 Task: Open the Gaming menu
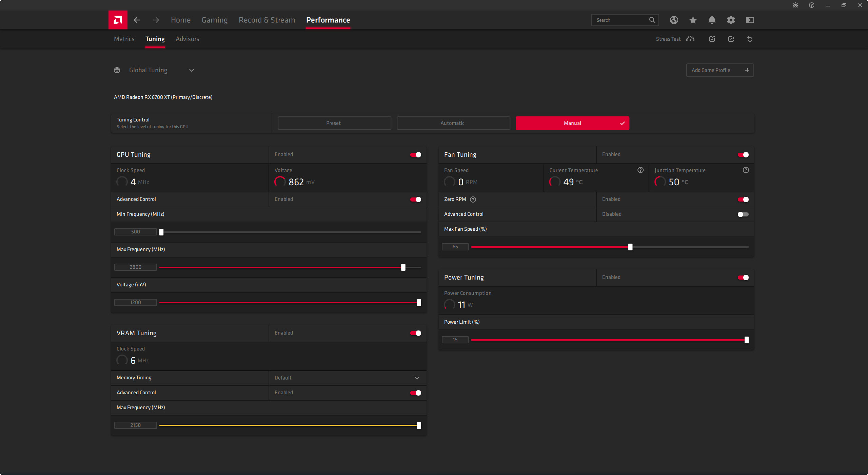215,20
